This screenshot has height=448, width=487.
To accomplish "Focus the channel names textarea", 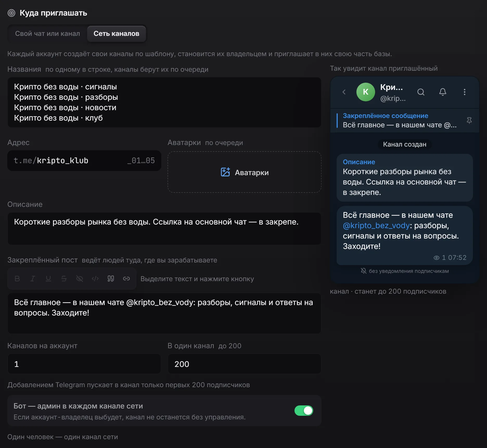I will pos(164,102).
